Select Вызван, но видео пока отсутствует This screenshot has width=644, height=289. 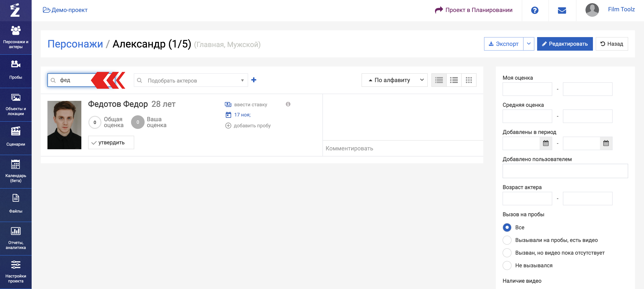tap(507, 253)
